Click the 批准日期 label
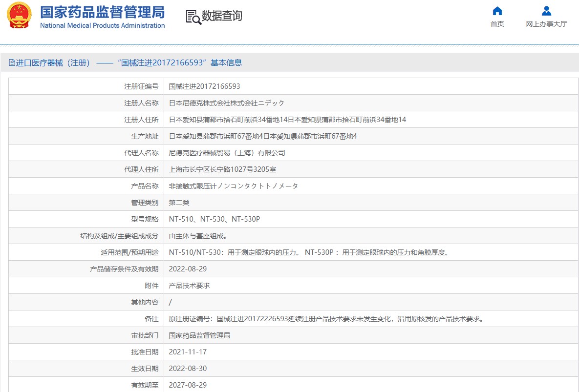 click(x=145, y=352)
